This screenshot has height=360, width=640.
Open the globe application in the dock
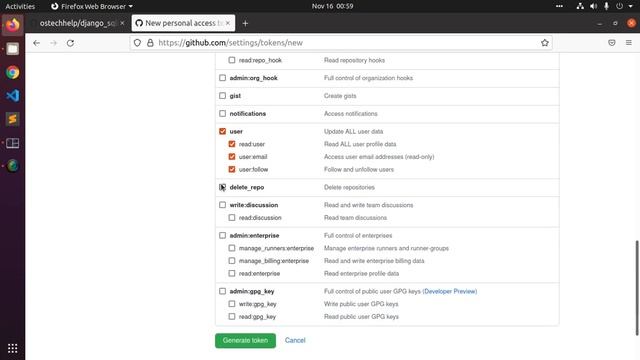point(13,166)
